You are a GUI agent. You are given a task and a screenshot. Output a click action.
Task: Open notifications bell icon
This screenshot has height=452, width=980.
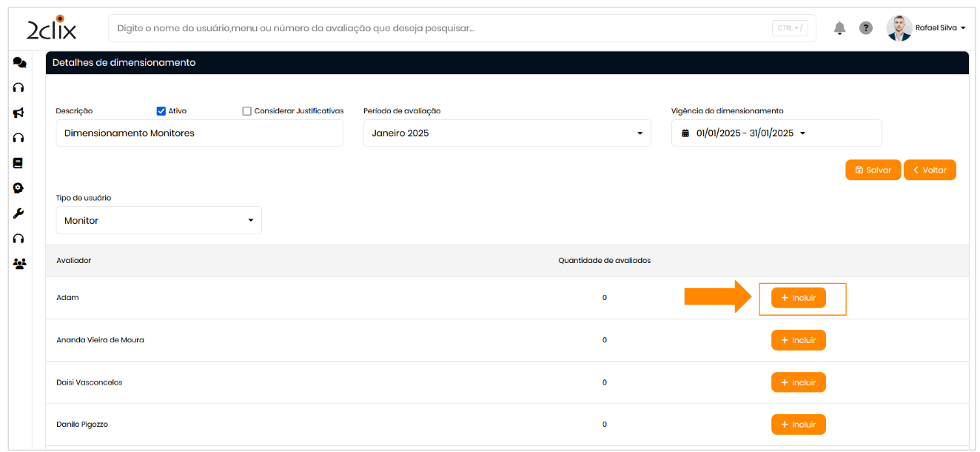click(839, 28)
